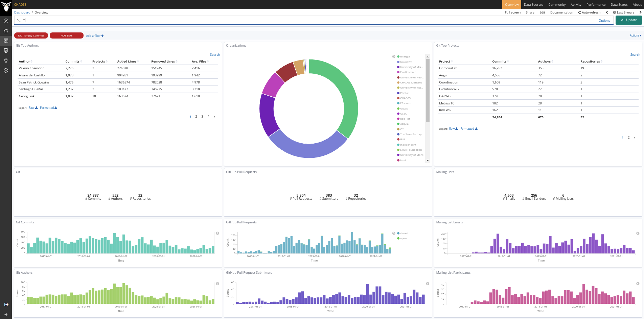Image resolution: width=644 pixels, height=319 pixels.
Task: Open Discover via the compass sidebar icon
Action: 6,21
